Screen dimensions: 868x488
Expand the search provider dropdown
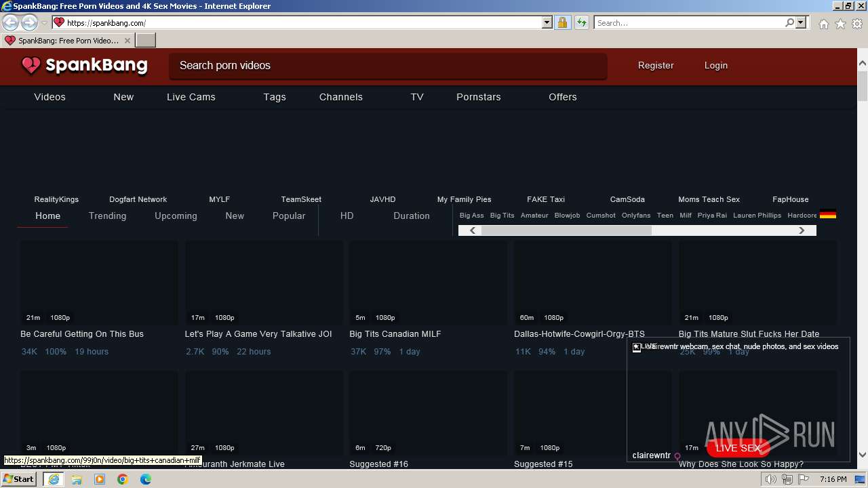pyautogui.click(x=801, y=22)
